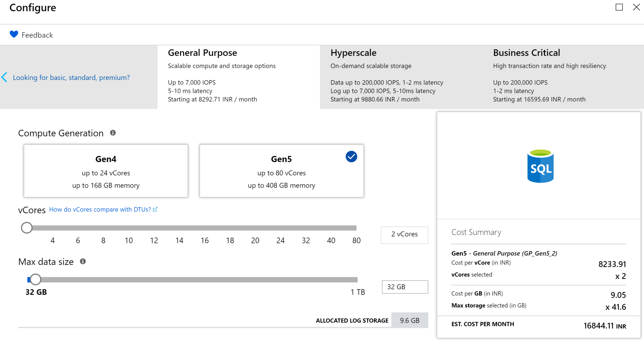Set vCores slider to the 16 mark

[x=205, y=228]
